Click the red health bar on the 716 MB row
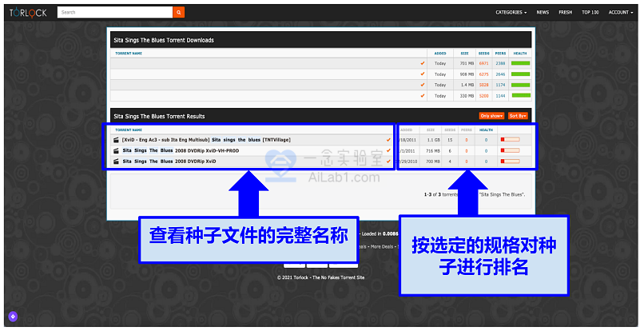This screenshot has width=644, height=331. pos(510,150)
